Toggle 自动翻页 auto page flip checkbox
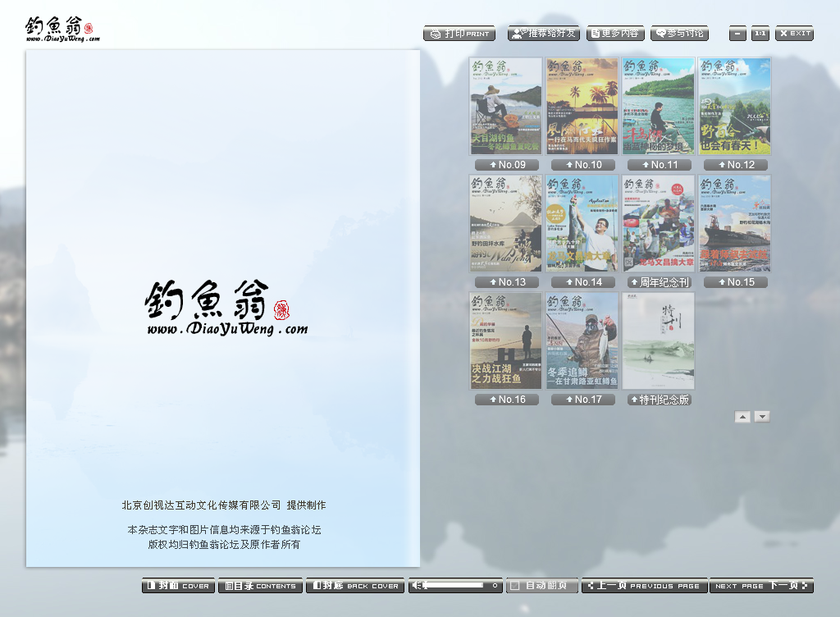 click(515, 585)
